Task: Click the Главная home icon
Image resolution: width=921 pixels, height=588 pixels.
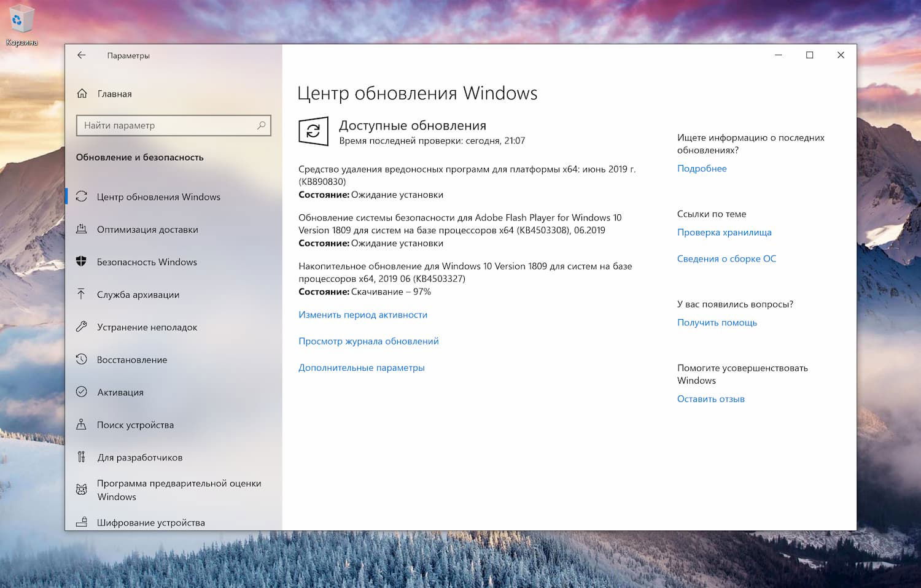Action: tap(82, 93)
